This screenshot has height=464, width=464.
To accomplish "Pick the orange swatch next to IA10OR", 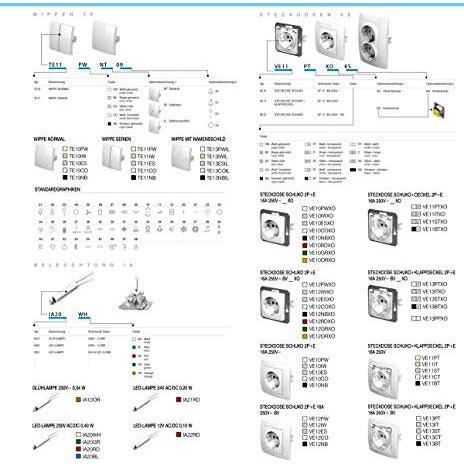I will tap(78, 399).
